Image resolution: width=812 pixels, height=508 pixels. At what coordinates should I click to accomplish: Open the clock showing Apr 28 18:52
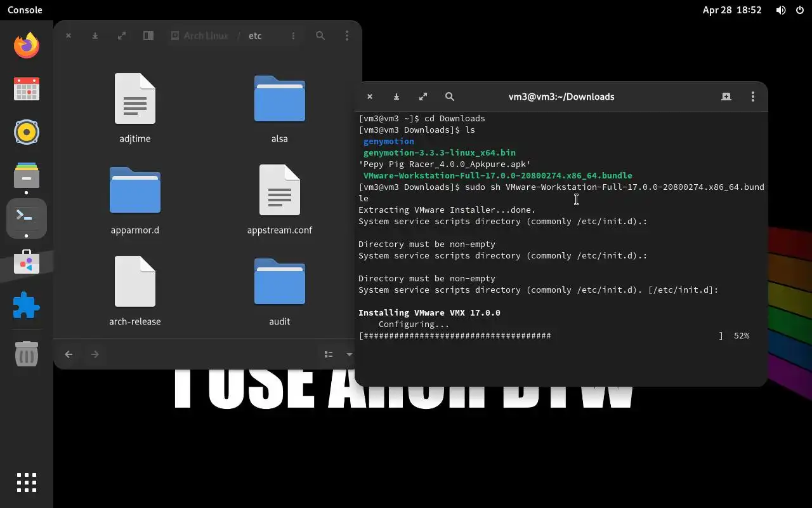click(732, 10)
